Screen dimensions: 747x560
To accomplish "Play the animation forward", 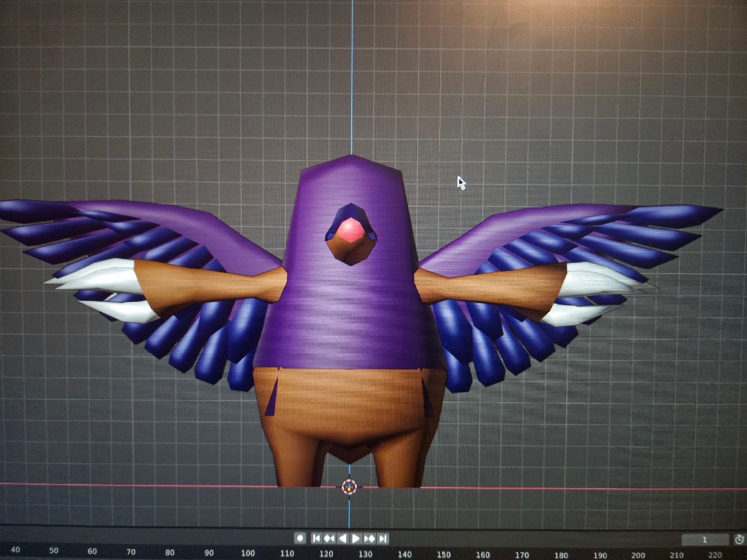I will point(356,538).
